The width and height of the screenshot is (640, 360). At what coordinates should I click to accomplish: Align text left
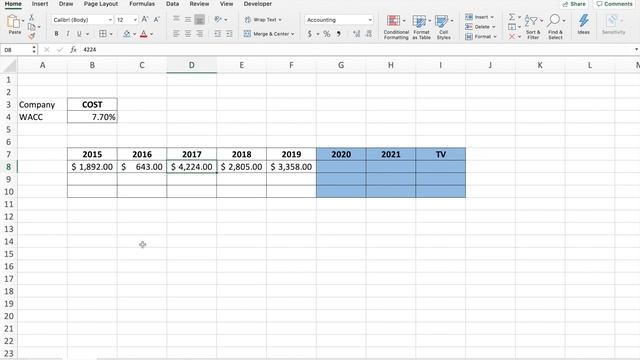click(x=176, y=34)
